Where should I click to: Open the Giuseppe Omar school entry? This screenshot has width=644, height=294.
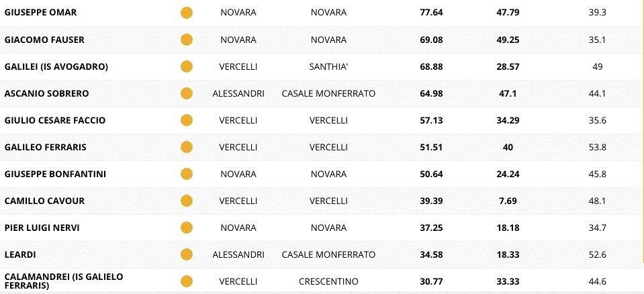(40, 13)
